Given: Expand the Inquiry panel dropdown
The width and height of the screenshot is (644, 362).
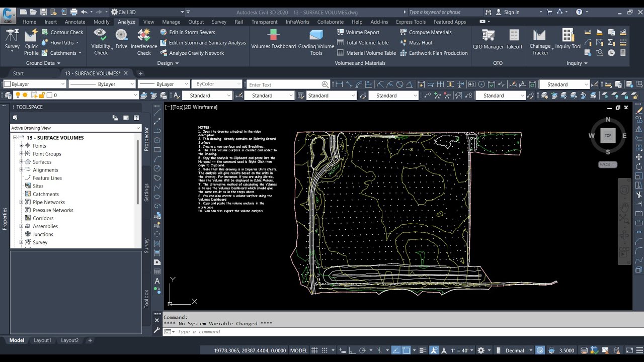Looking at the screenshot, I should [x=577, y=63].
